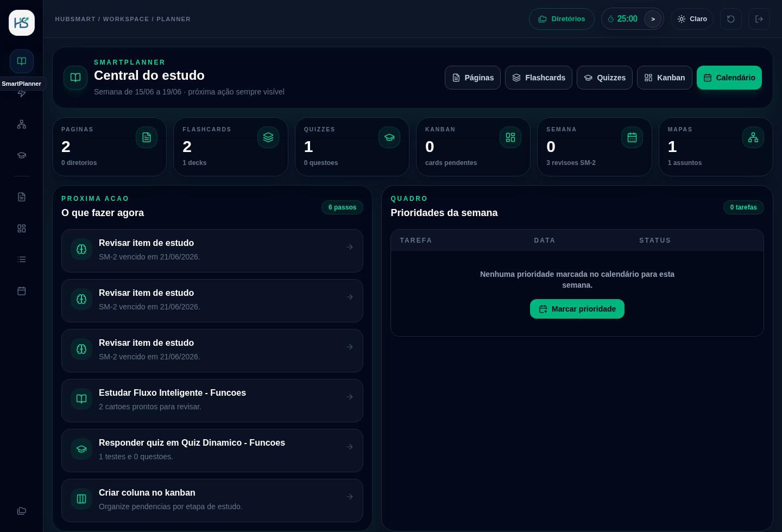782x532 pixels.
Task: Open the pages document icon in sidebar
Action: point(22,197)
